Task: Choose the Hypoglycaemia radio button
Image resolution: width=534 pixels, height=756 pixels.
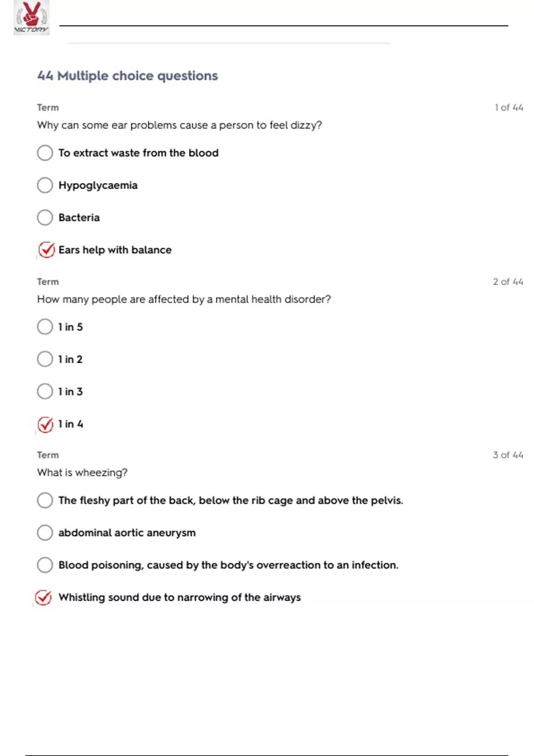Action: click(45, 185)
